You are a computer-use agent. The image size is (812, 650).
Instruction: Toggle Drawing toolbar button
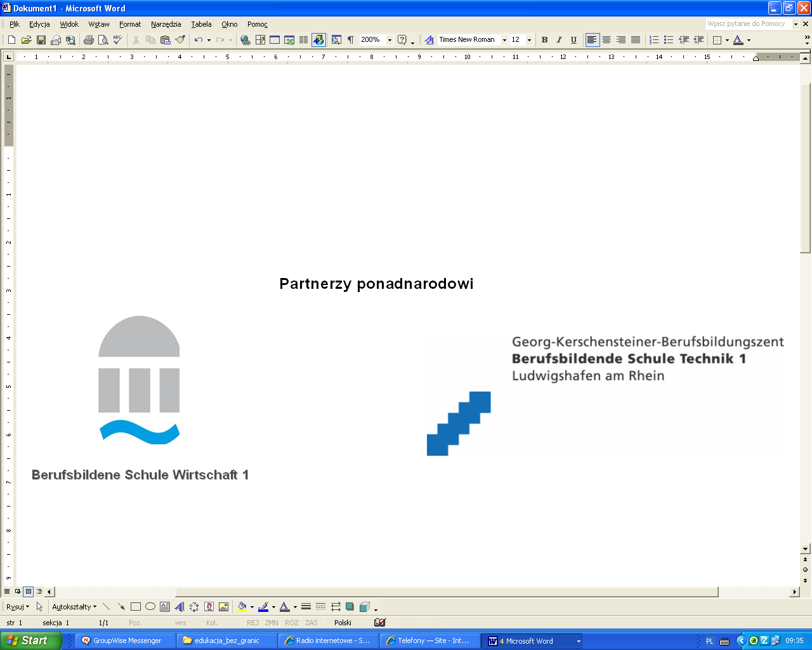click(x=318, y=40)
